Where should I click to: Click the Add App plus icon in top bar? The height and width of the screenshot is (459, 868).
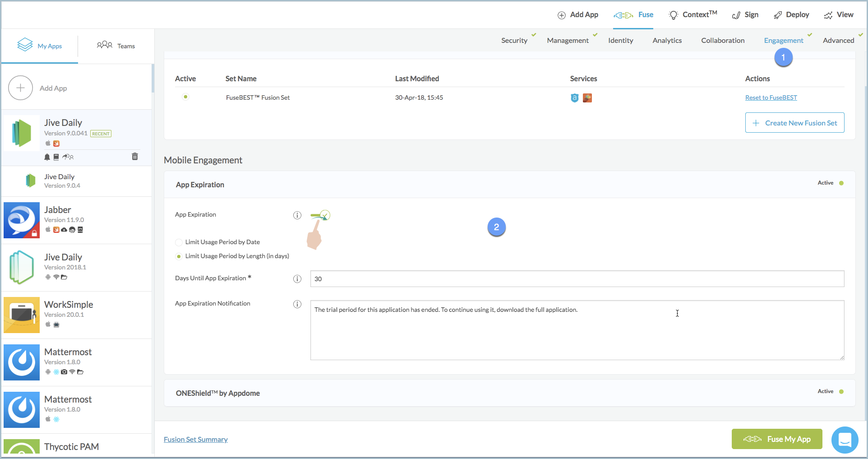tap(562, 15)
